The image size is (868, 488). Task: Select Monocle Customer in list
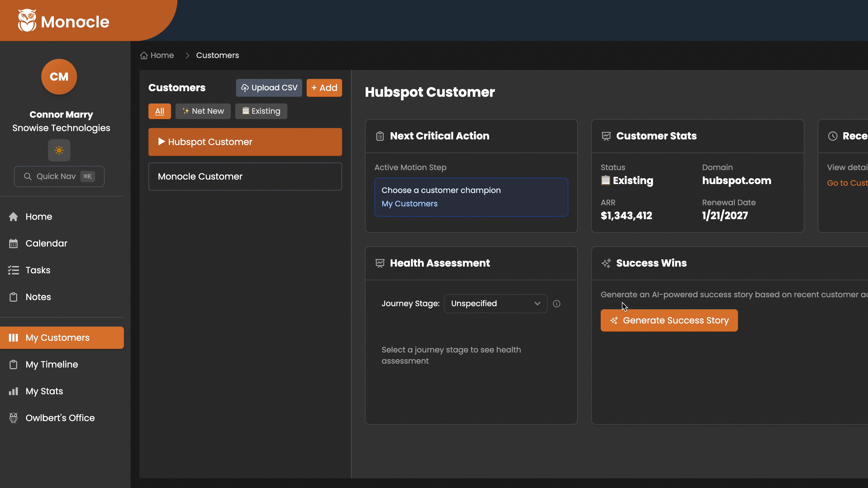245,177
